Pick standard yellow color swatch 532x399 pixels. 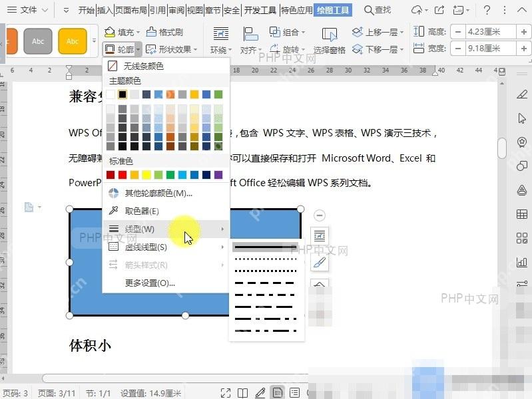[x=146, y=175]
